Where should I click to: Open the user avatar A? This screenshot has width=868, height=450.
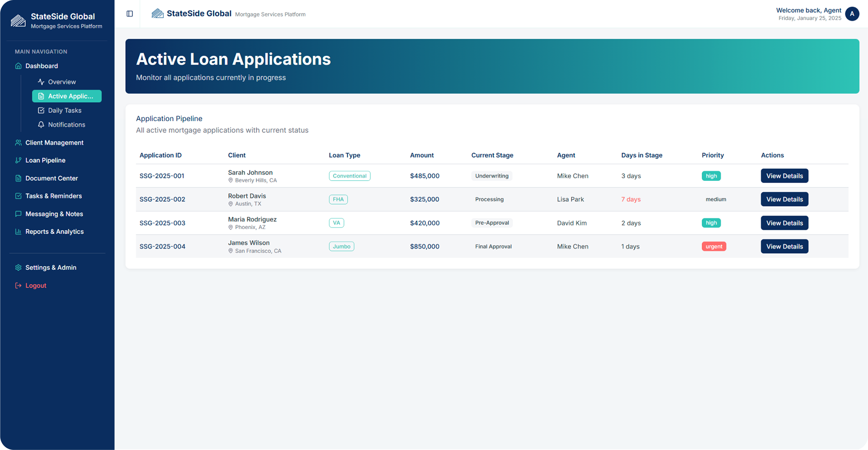852,14
